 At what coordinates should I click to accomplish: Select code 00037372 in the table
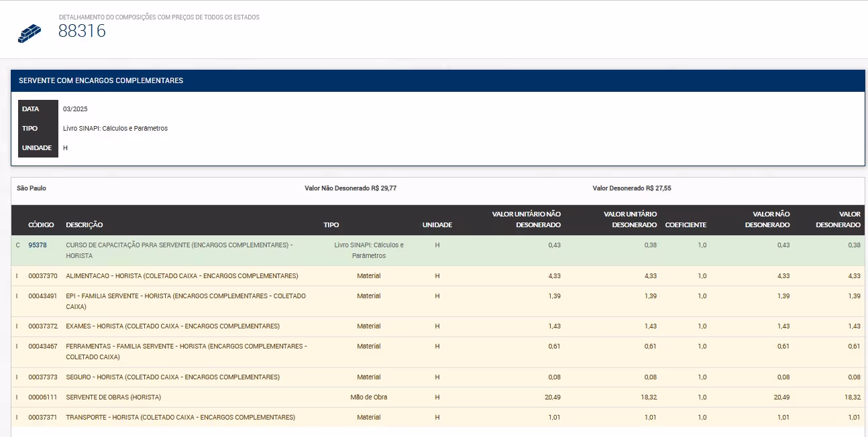point(43,326)
